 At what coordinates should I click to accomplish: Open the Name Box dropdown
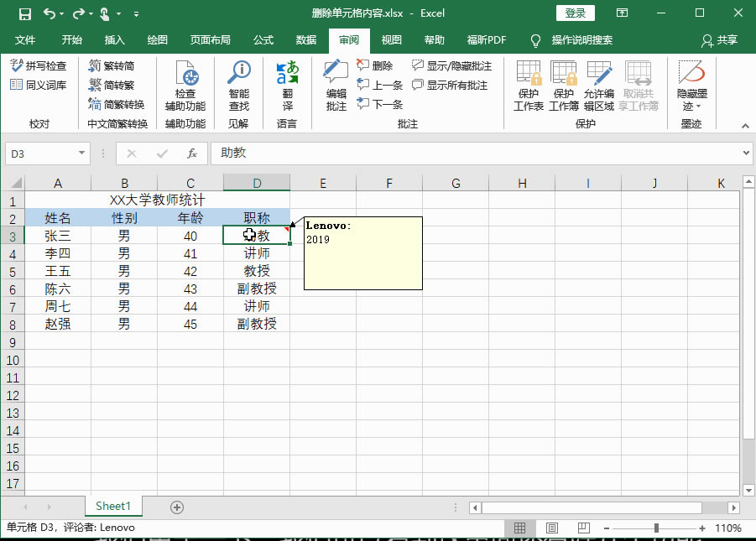[x=81, y=153]
